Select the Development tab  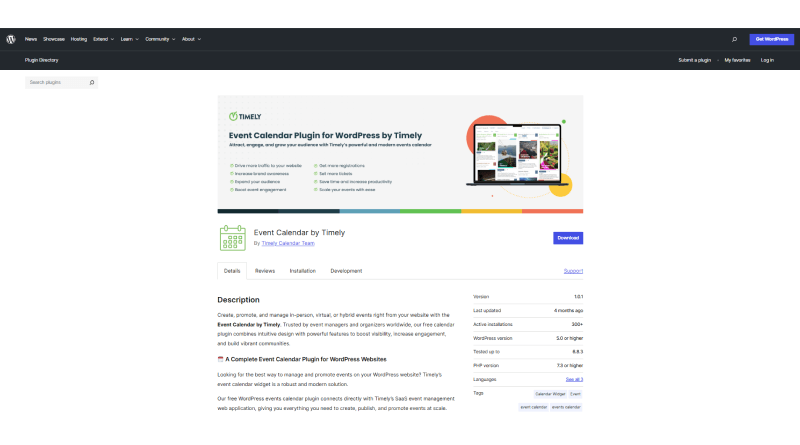(346, 271)
